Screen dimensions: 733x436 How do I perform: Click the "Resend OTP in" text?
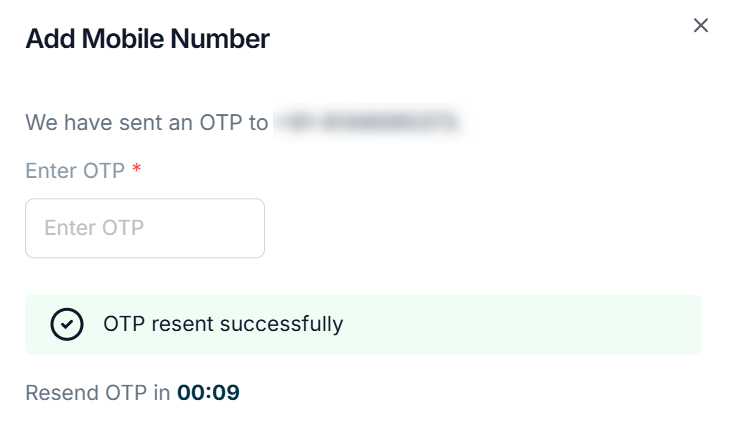click(x=98, y=392)
